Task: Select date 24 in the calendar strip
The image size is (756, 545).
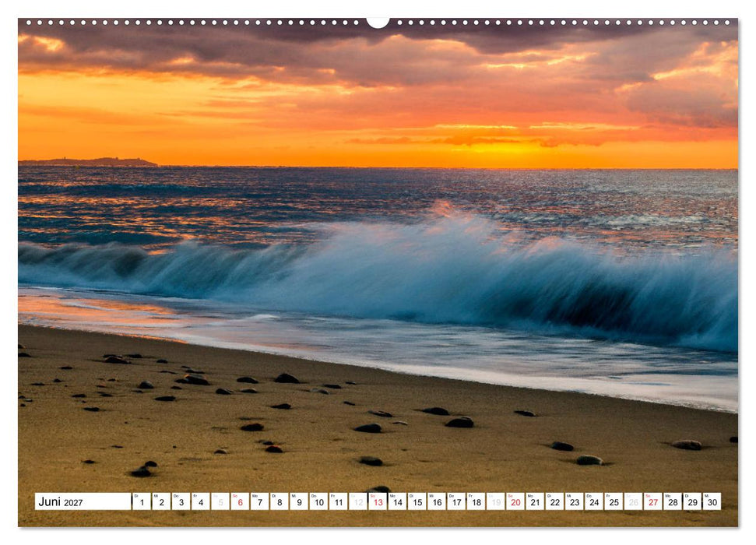Action: coord(595,501)
